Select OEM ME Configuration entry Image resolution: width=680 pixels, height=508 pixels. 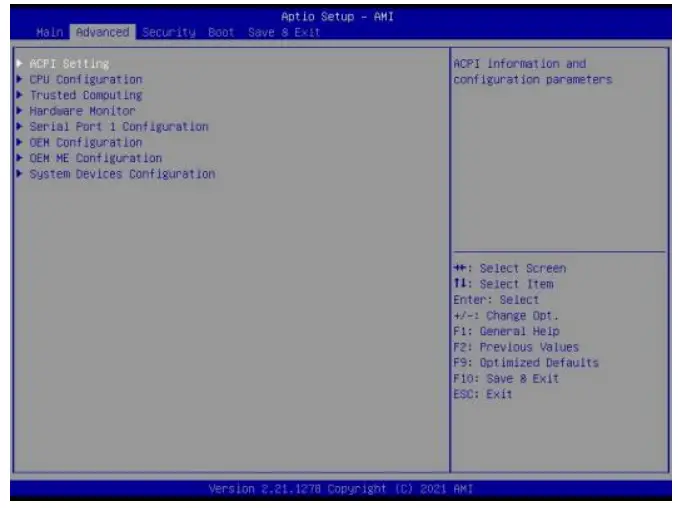(x=96, y=158)
